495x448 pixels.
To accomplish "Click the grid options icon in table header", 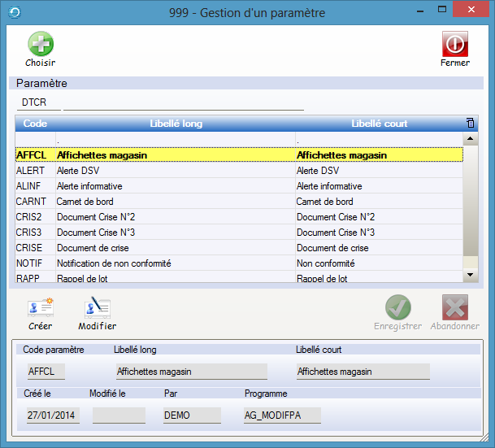I will point(470,124).
